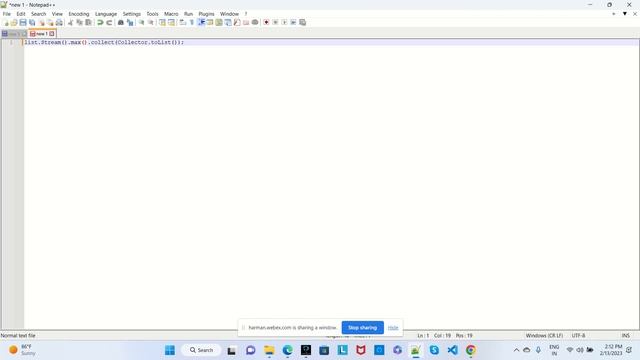
Task: Open the View menu
Action: 57,14
